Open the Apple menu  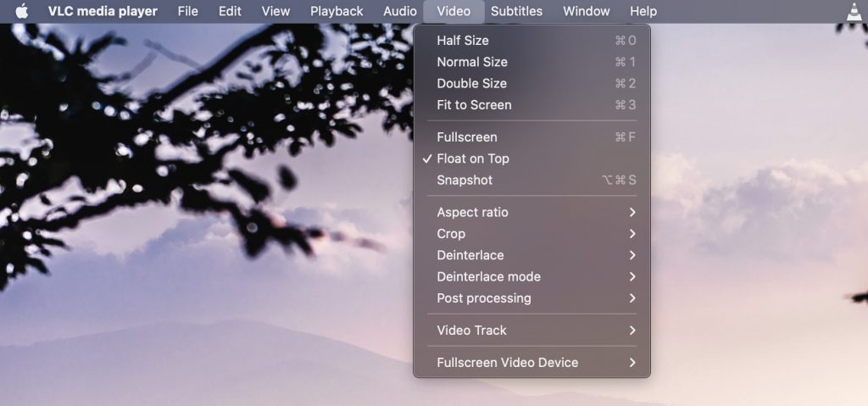pos(21,11)
